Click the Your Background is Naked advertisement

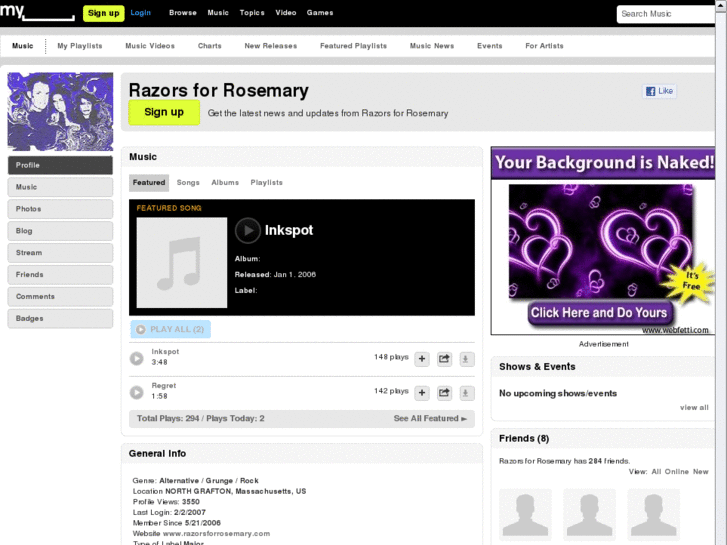point(603,241)
